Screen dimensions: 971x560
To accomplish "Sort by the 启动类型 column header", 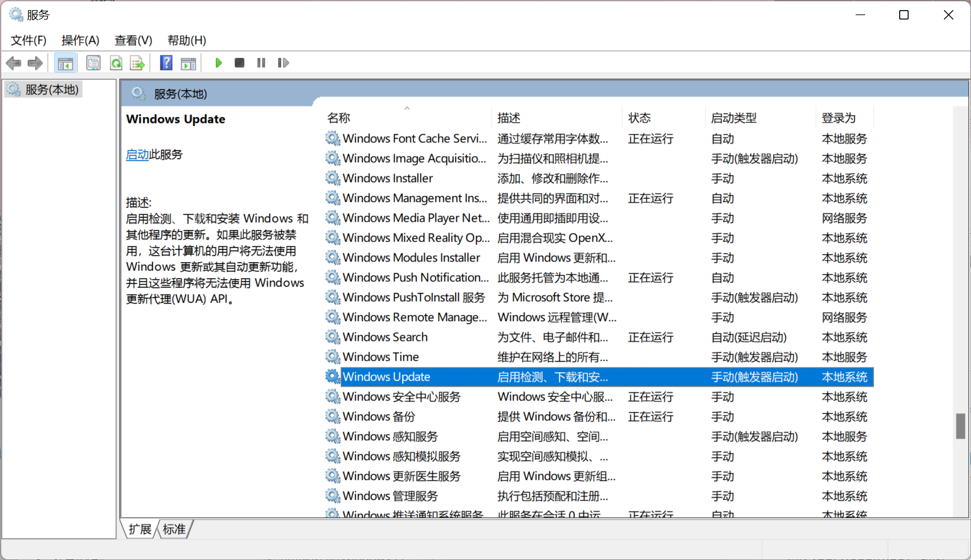I will pos(734,118).
